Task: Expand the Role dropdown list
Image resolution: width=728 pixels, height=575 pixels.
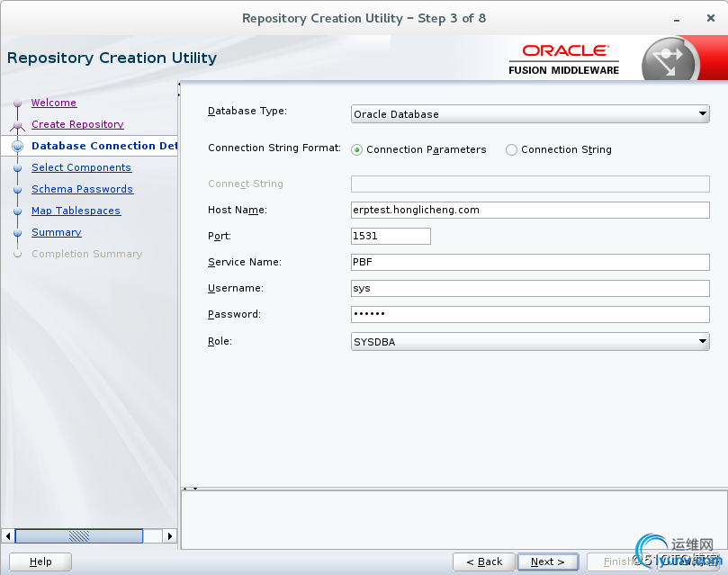Action: [x=530, y=342]
